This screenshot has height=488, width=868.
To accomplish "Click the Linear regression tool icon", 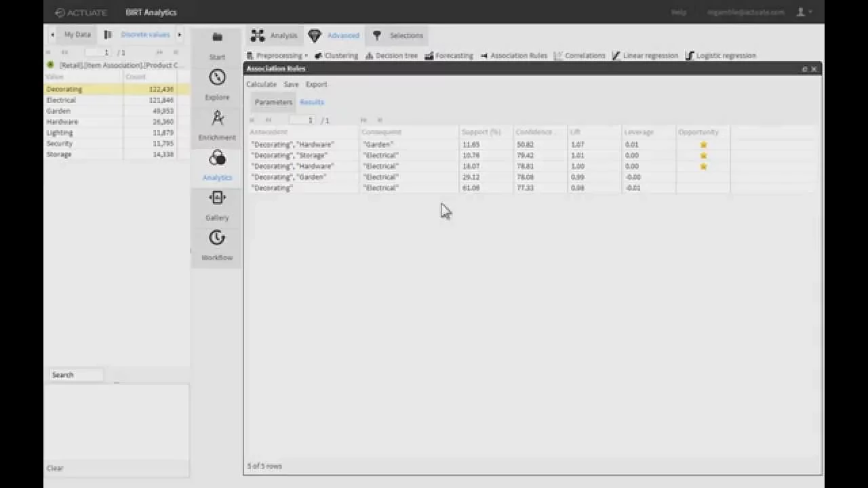I will click(x=616, y=56).
